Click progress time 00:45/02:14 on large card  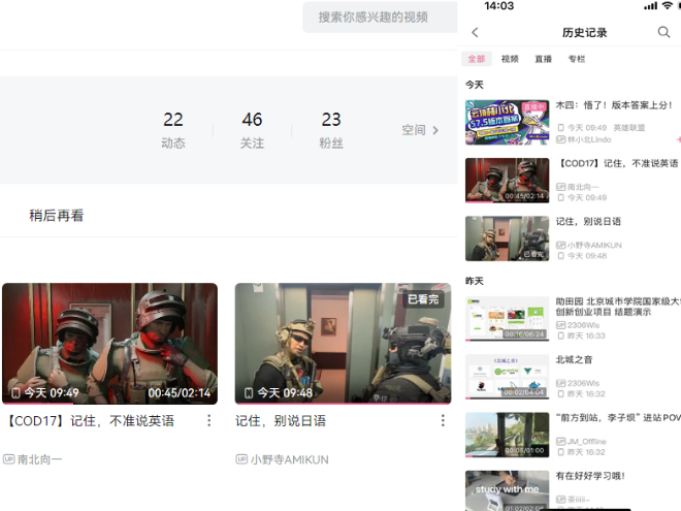pos(179,393)
